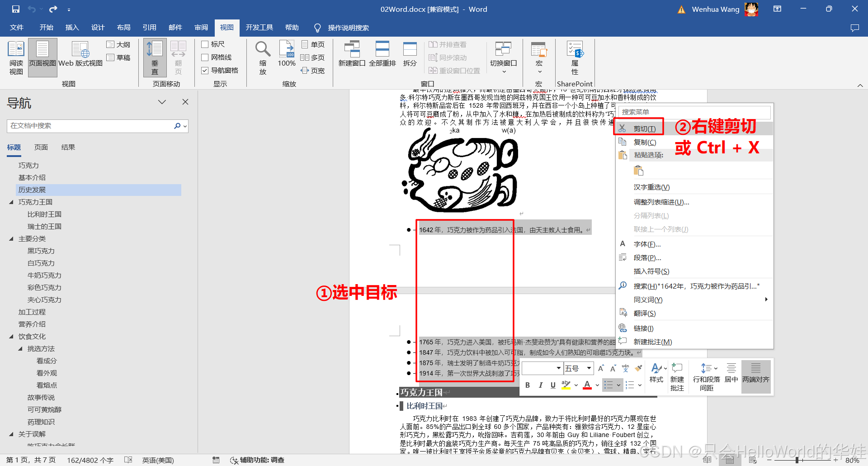Open 属性 SharePoint properties

(x=575, y=58)
